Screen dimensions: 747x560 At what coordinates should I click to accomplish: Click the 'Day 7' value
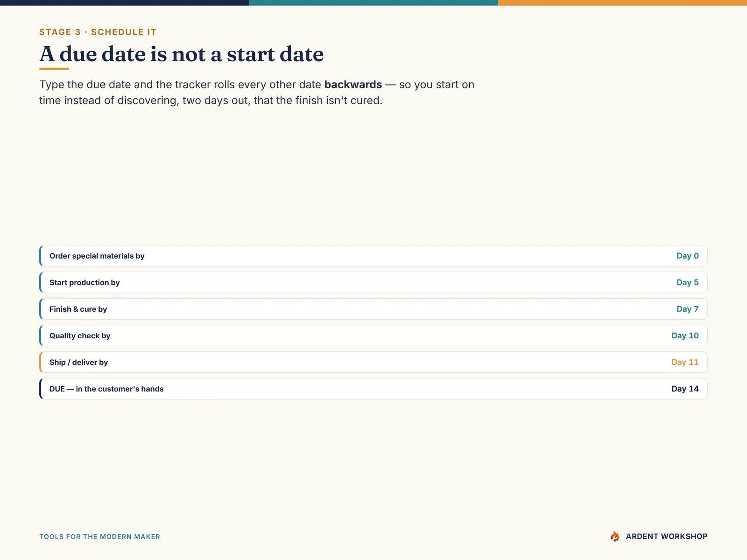click(x=688, y=309)
